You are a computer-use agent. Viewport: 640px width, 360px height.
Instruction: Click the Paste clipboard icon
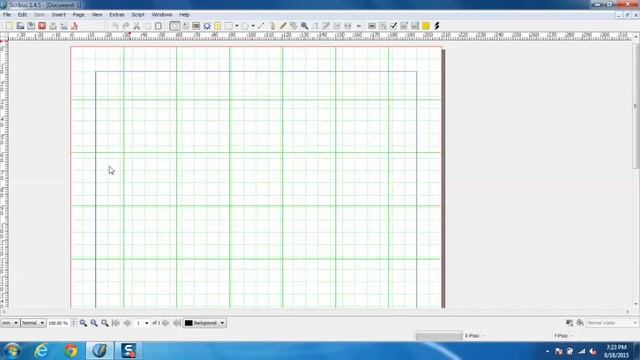pos(158,26)
